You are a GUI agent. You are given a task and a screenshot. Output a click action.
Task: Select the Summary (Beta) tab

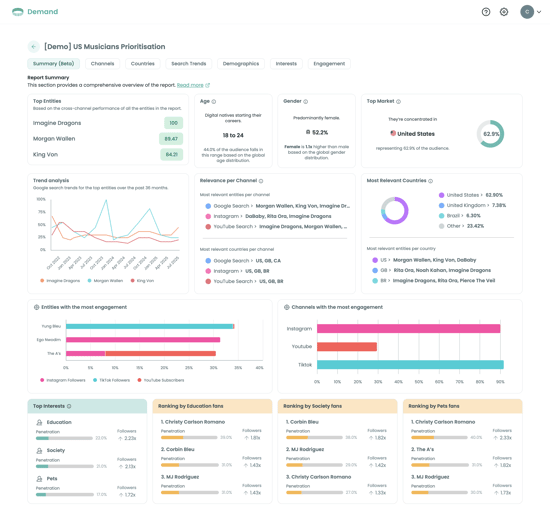click(x=54, y=64)
